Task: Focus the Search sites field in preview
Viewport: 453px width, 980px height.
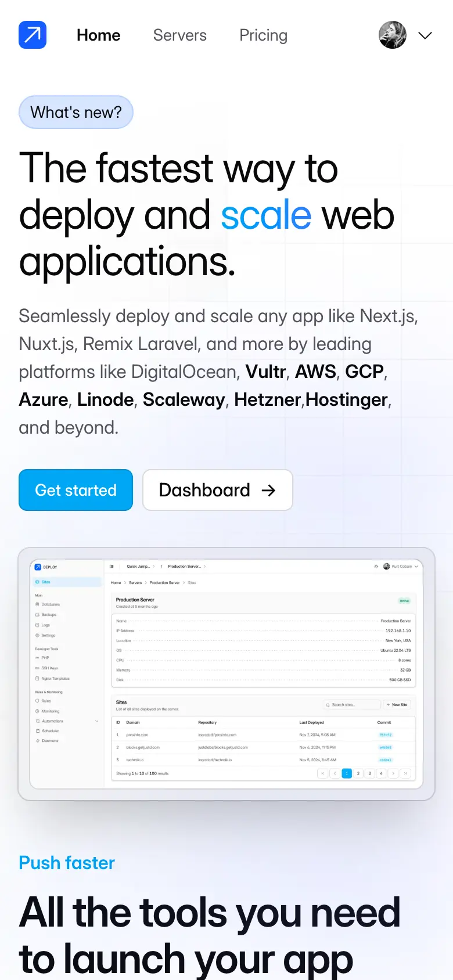Action: coord(353,705)
